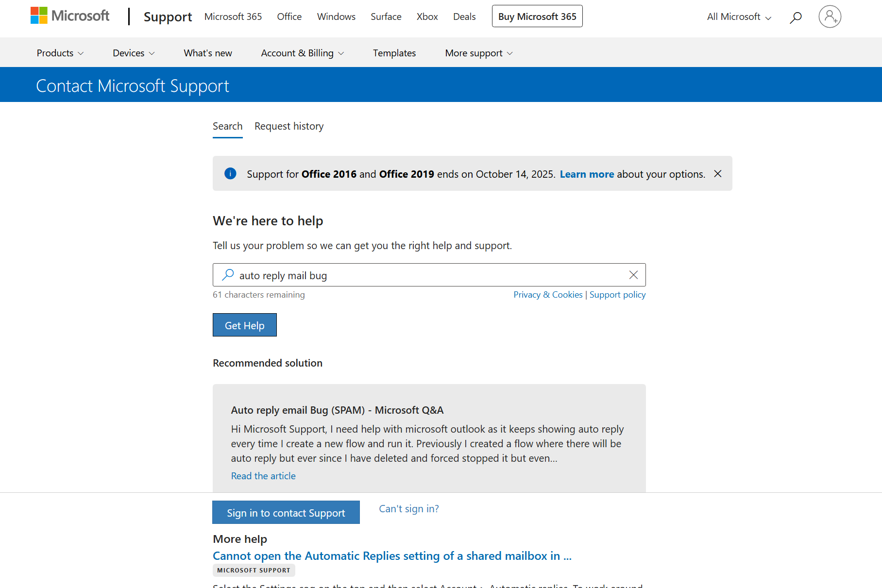Go to Deals in the top nav

(464, 17)
